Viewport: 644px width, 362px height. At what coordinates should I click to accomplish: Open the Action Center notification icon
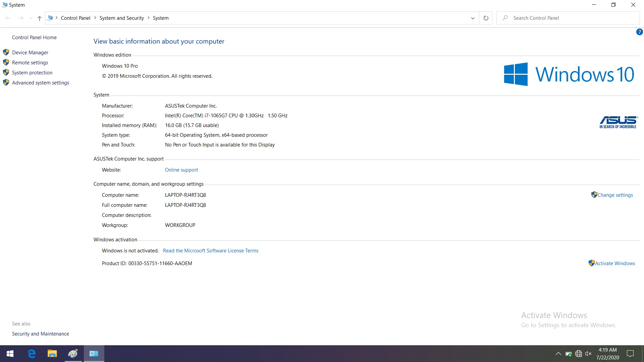coord(630,354)
